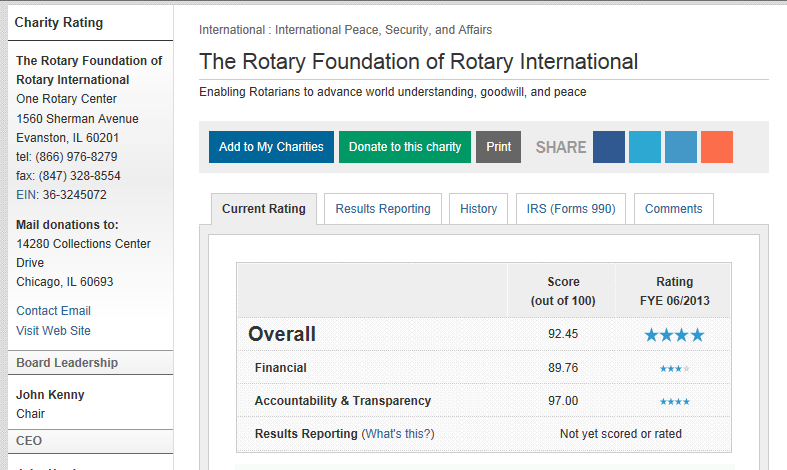The image size is (787, 470).
Task: Click the International Peace category breadcrumb
Action: (x=383, y=30)
